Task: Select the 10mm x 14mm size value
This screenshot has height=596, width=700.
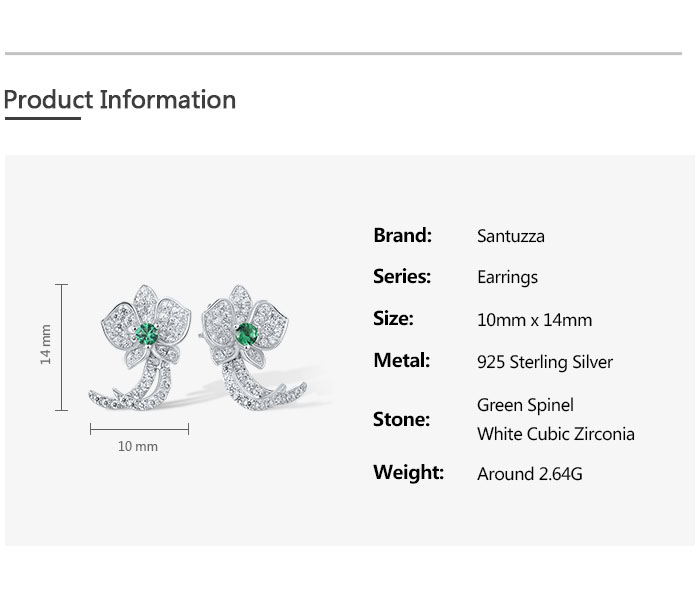Action: point(534,320)
